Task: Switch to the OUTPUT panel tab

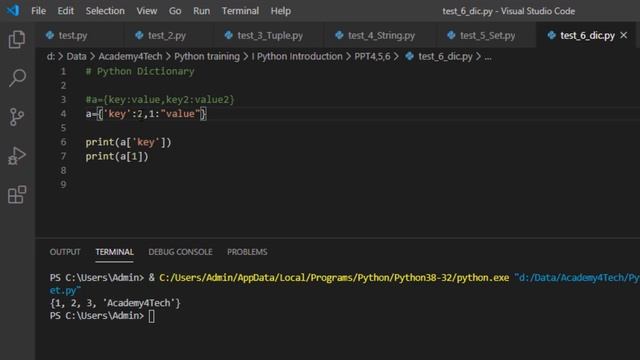Action: point(65,252)
